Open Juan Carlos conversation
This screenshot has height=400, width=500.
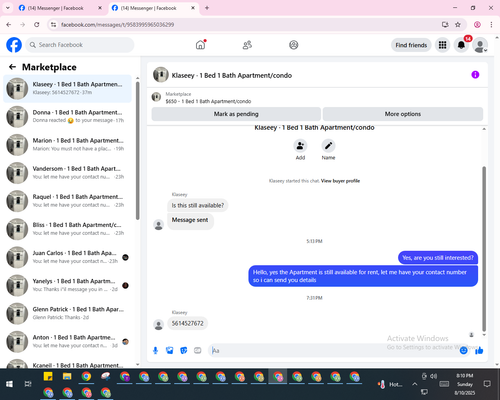[x=67, y=257]
